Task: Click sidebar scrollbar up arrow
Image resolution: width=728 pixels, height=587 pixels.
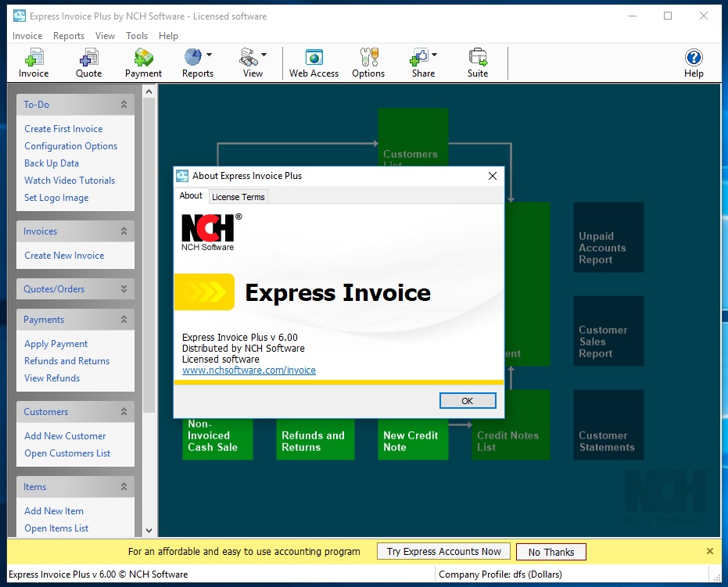Action: (149, 92)
